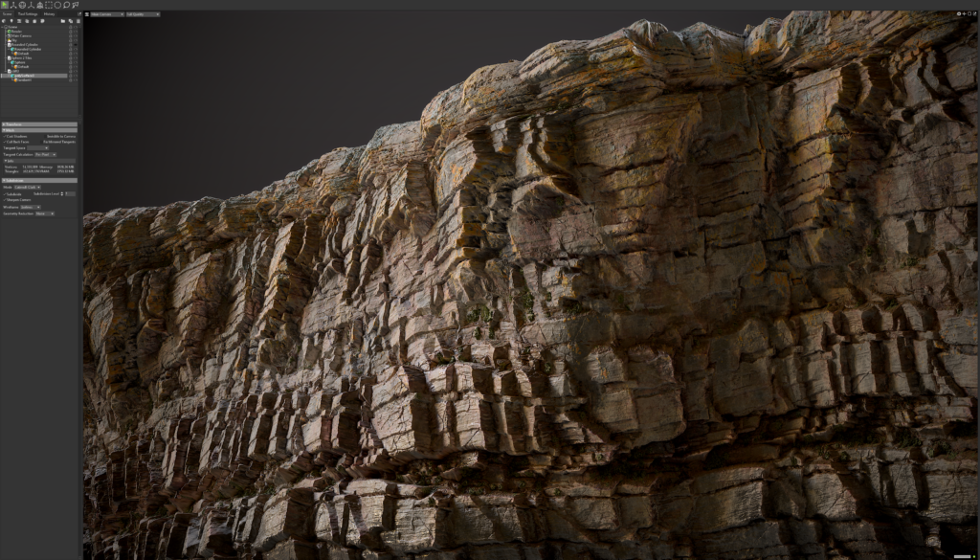Select the Sky item in scene tree
This screenshot has width=980, height=560.
(13, 40)
